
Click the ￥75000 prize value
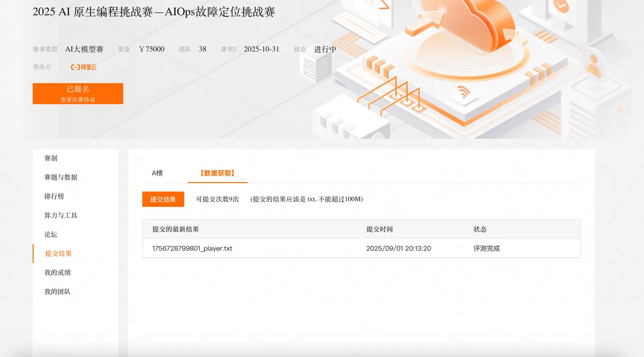pos(151,49)
